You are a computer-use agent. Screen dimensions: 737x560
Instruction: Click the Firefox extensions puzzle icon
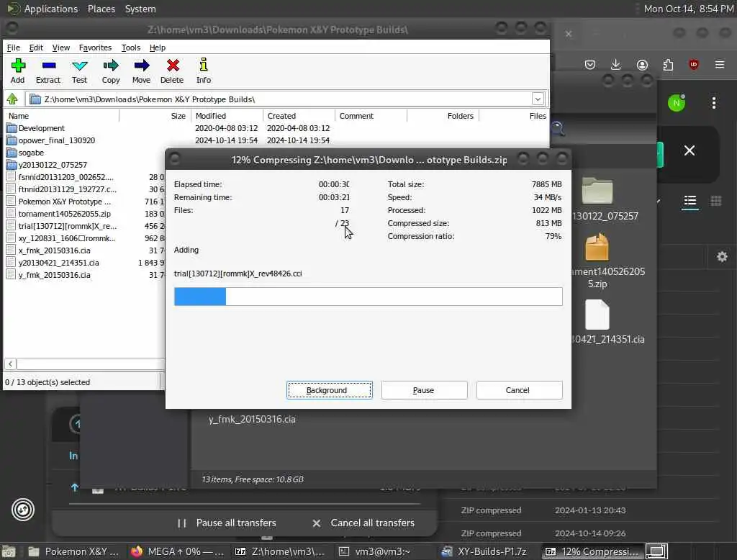[x=668, y=64]
